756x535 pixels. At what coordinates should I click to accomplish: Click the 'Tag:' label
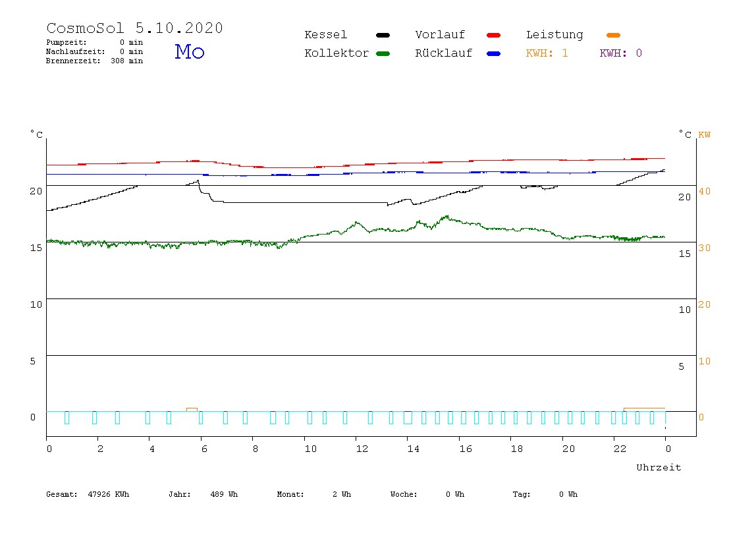pyautogui.click(x=521, y=494)
